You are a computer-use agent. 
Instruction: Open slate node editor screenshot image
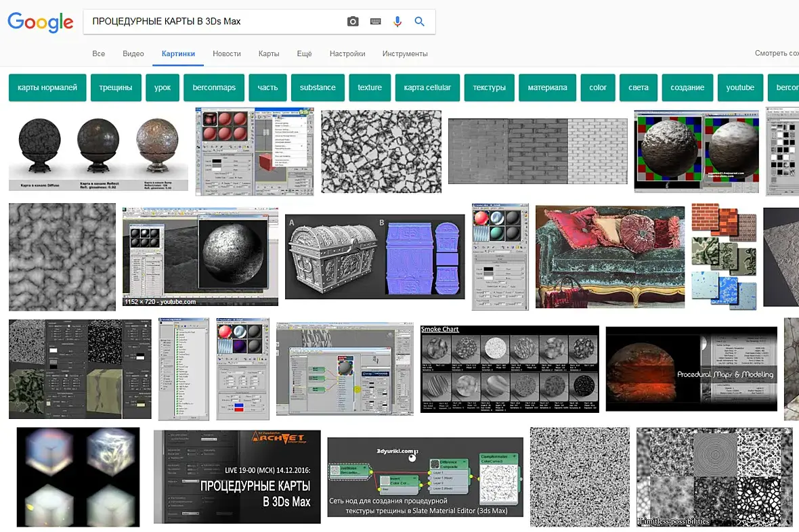pyautogui.click(x=345, y=369)
